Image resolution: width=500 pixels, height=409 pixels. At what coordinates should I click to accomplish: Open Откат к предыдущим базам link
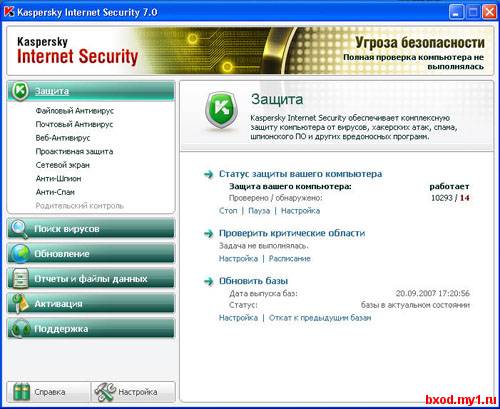320,318
